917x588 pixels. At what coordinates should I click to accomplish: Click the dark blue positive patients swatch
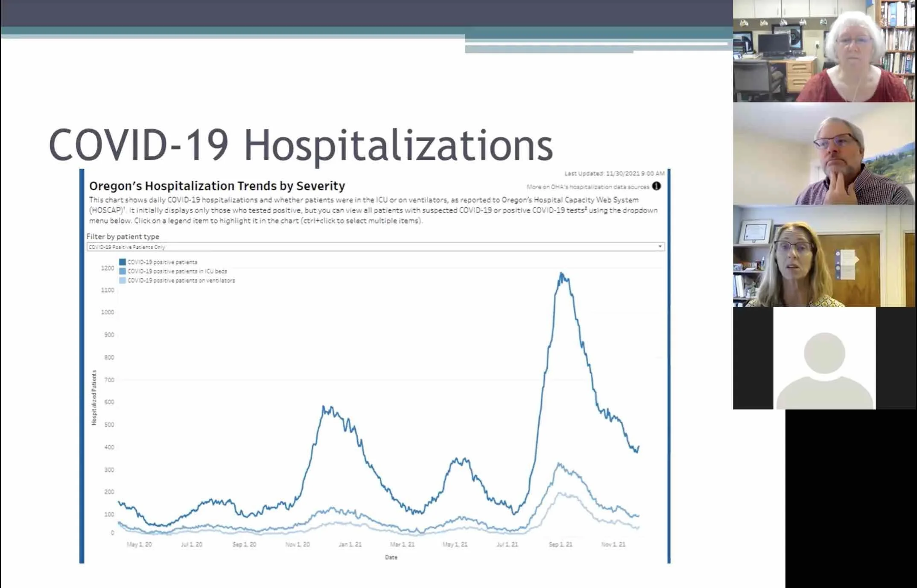pyautogui.click(x=123, y=262)
